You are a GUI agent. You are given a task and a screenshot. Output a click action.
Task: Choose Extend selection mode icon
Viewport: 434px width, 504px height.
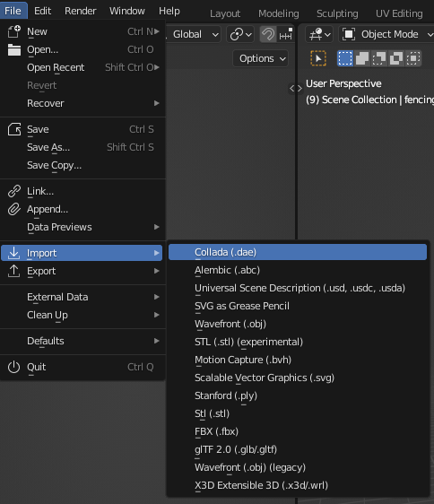click(x=362, y=58)
